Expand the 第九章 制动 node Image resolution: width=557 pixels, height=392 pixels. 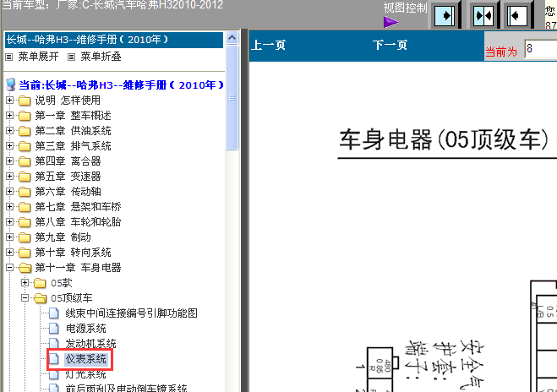coord(9,237)
